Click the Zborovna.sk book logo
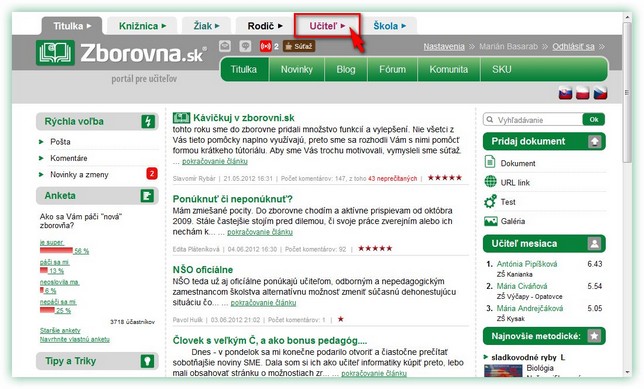 point(55,53)
